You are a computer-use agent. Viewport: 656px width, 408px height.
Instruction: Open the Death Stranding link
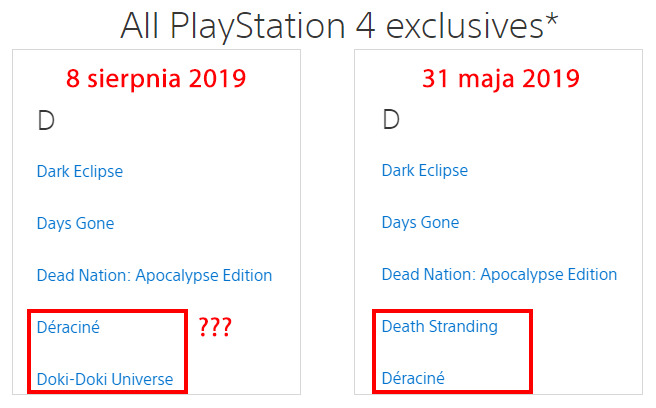[x=439, y=326]
